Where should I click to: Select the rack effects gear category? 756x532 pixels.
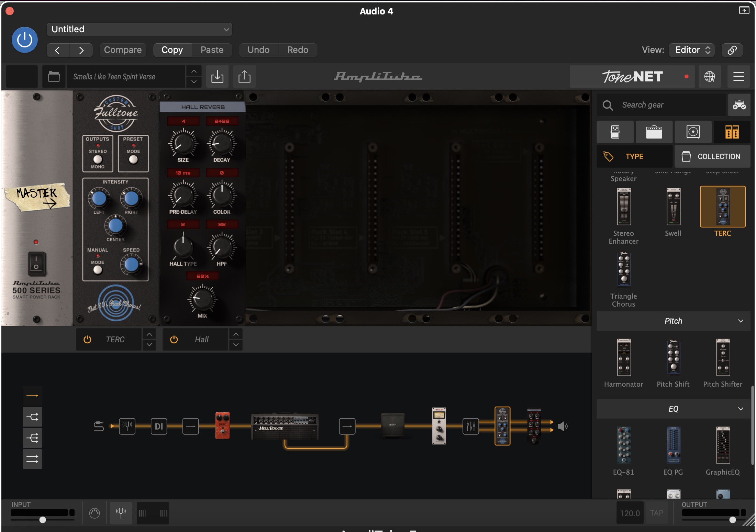point(732,132)
